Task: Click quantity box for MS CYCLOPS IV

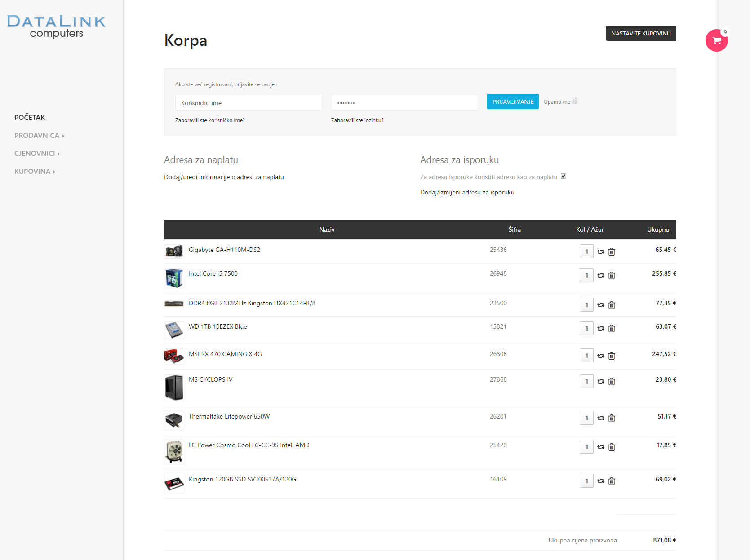Action: [586, 381]
